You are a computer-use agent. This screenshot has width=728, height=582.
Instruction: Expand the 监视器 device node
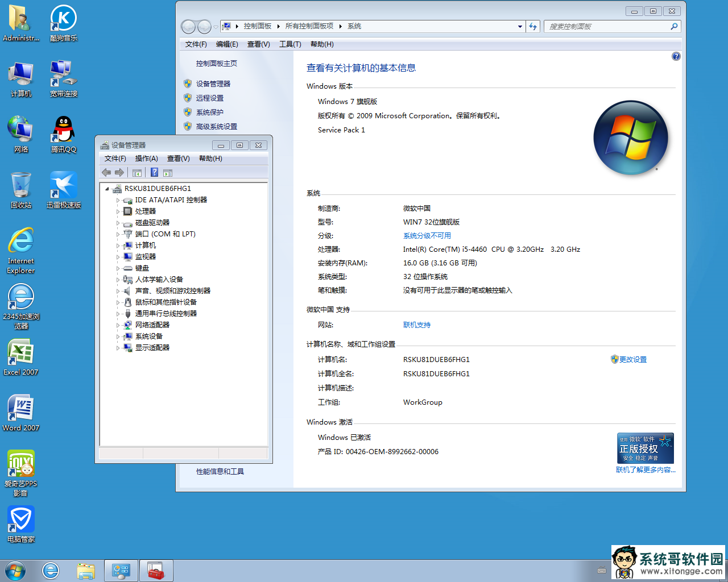[x=118, y=257]
